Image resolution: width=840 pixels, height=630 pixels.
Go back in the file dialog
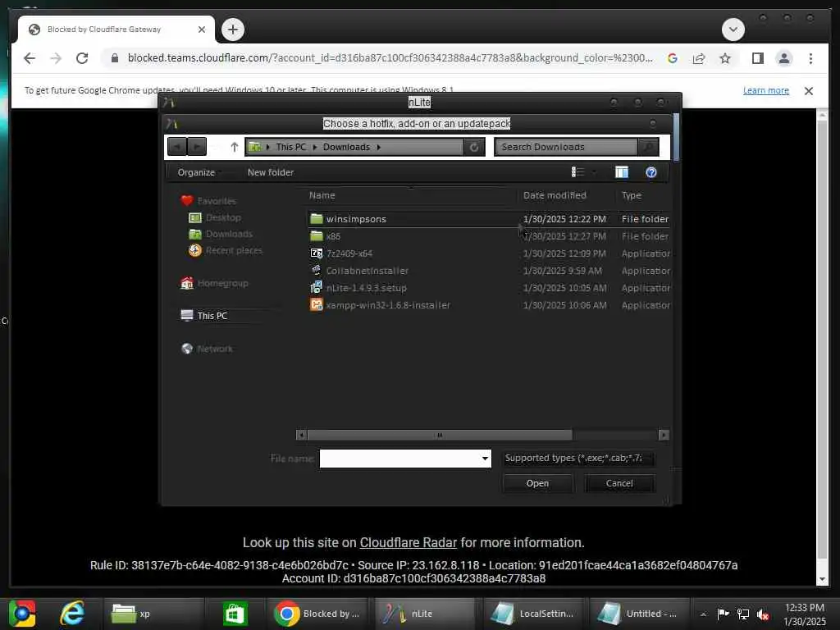click(177, 146)
